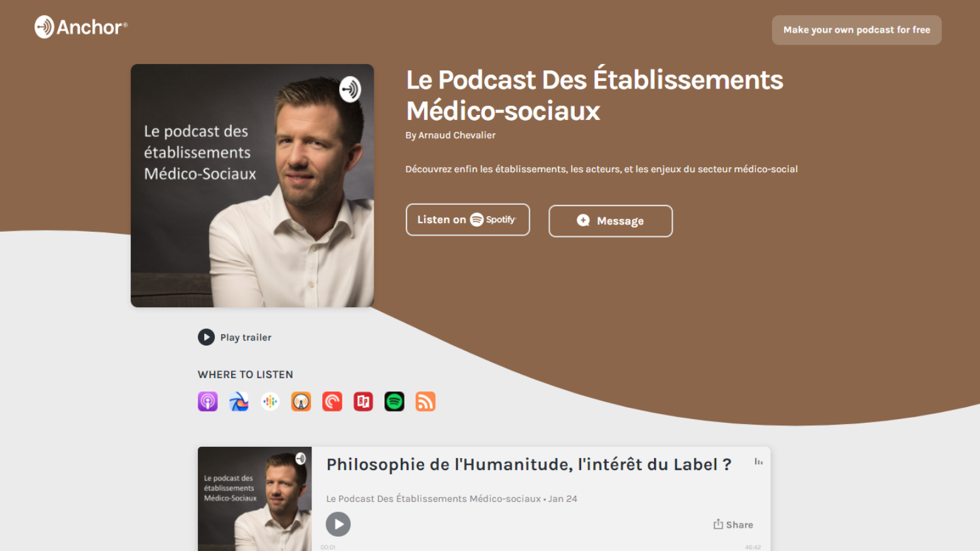This screenshot has width=980, height=551.
Task: Click the Message button
Action: [x=611, y=221]
